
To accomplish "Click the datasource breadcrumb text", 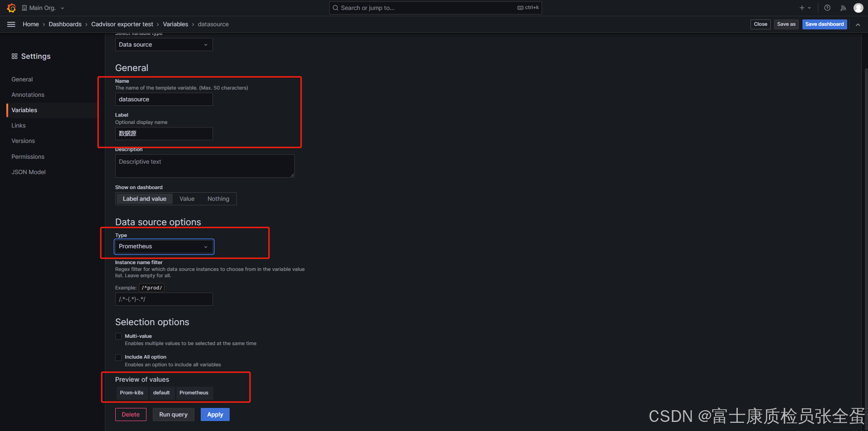I will pos(213,24).
